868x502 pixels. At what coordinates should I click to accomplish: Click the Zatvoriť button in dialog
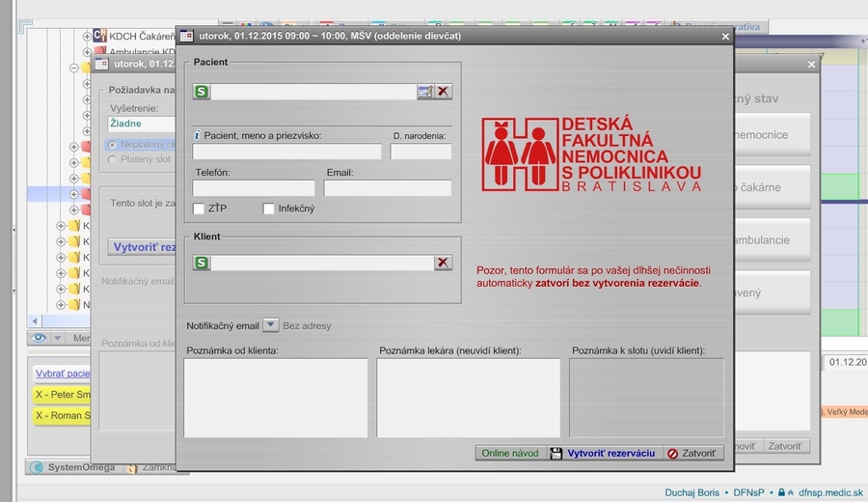692,453
